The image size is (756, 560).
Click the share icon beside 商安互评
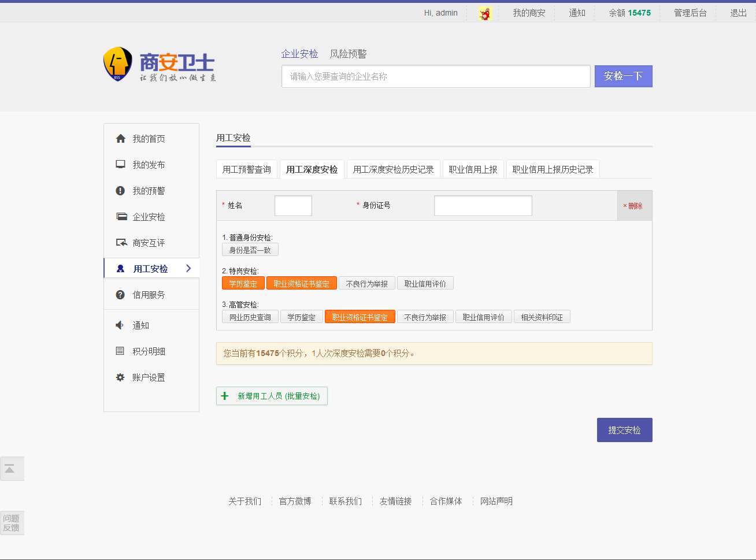[121, 243]
